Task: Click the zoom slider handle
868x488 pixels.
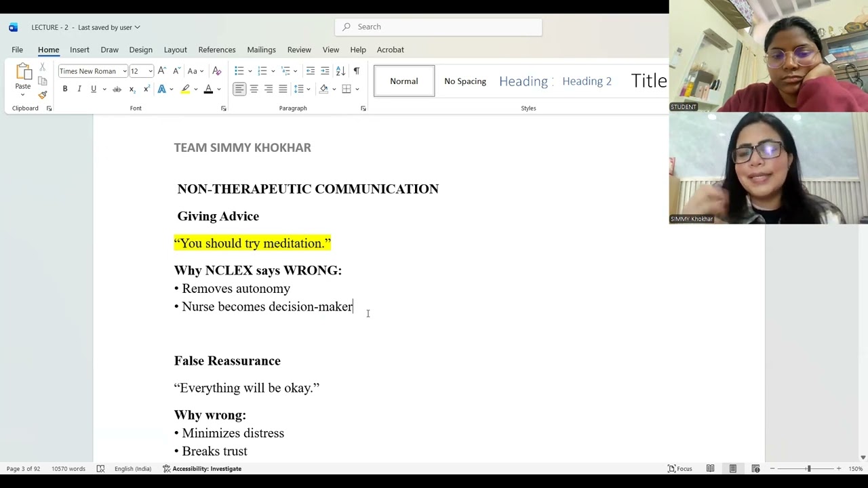Action: click(808, 468)
